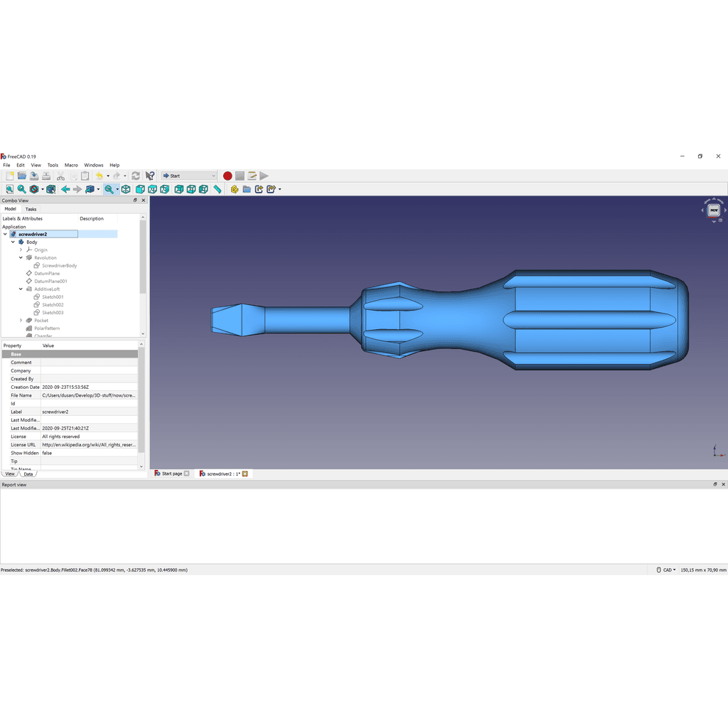Click the License URL value field
The image size is (728, 728).
pos(89,445)
